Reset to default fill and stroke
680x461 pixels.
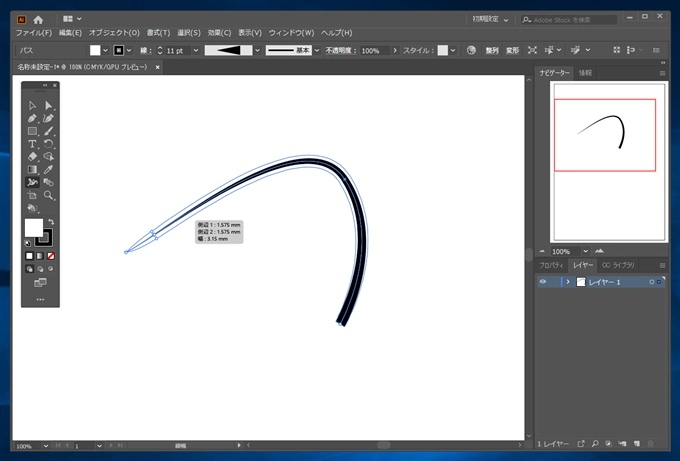pyautogui.click(x=28, y=243)
